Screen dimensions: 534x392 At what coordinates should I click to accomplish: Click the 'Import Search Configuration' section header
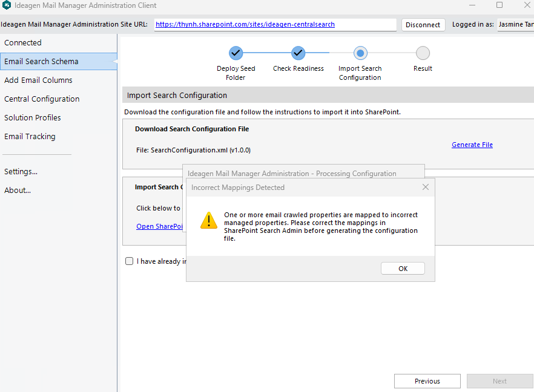coord(328,95)
